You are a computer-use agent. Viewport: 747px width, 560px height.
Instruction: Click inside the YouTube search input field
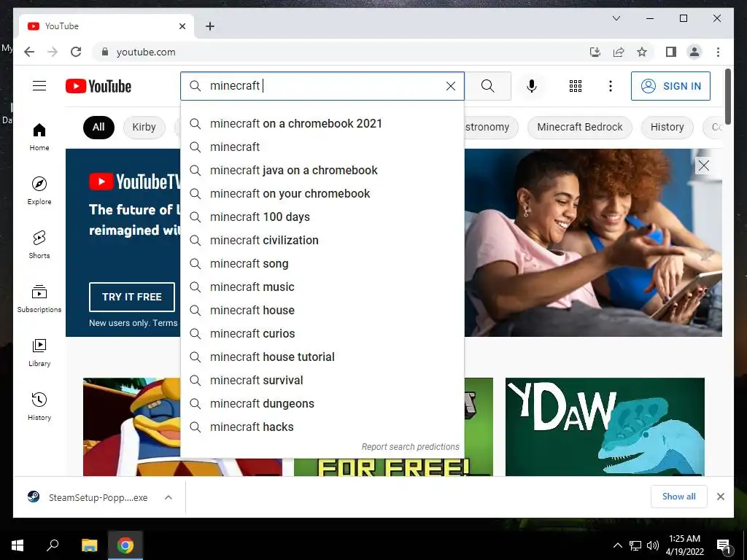point(324,86)
